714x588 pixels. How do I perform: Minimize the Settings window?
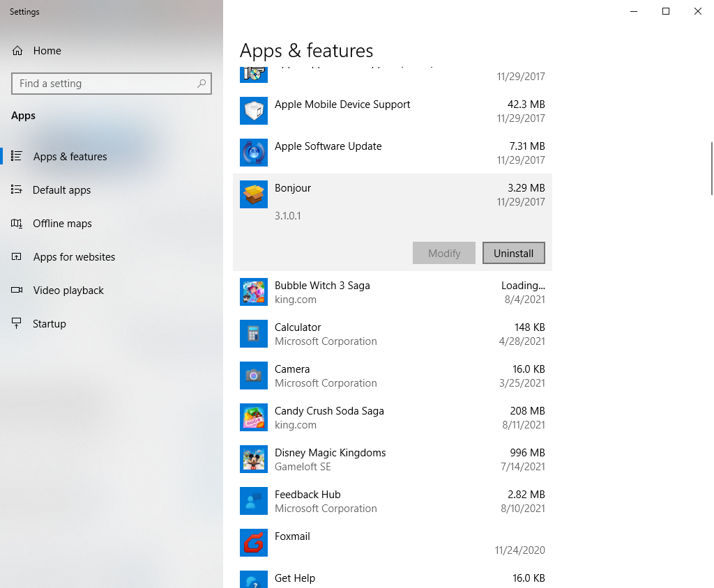[634, 11]
